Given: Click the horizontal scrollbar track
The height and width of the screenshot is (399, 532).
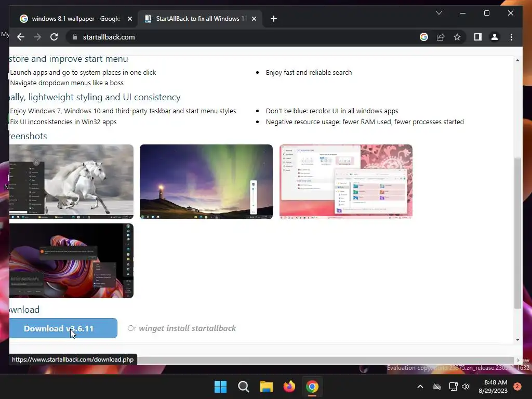Looking at the screenshot, I should [325, 360].
